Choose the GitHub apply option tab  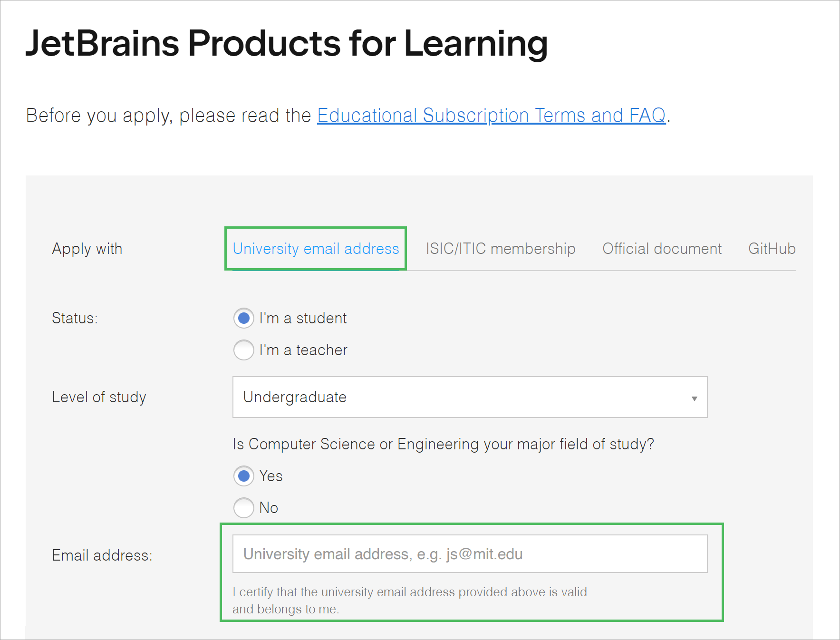pos(772,249)
